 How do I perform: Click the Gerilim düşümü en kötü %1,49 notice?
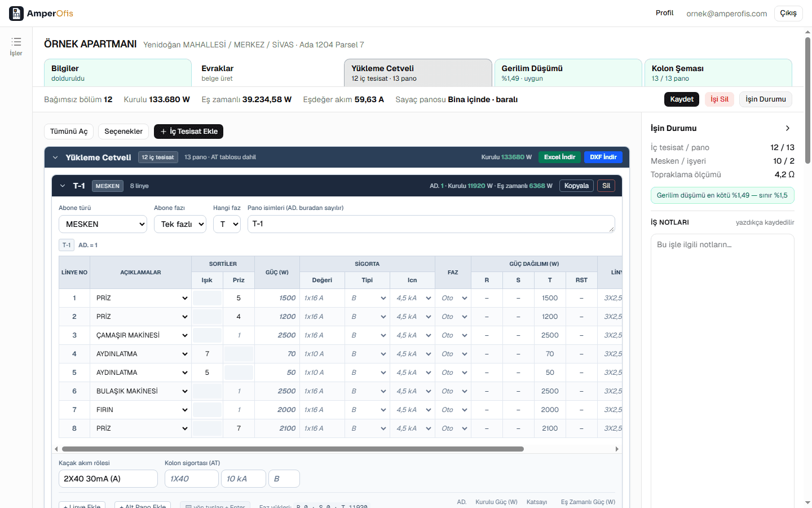click(x=722, y=195)
